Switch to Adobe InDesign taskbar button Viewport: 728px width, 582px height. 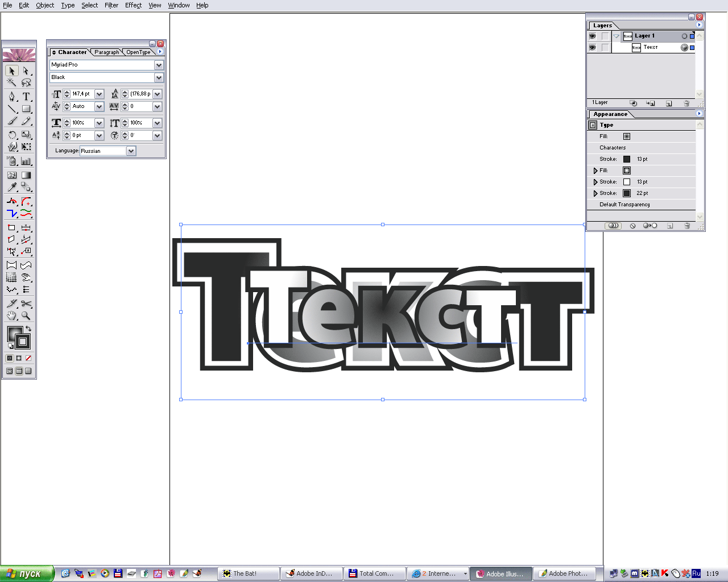(x=311, y=573)
